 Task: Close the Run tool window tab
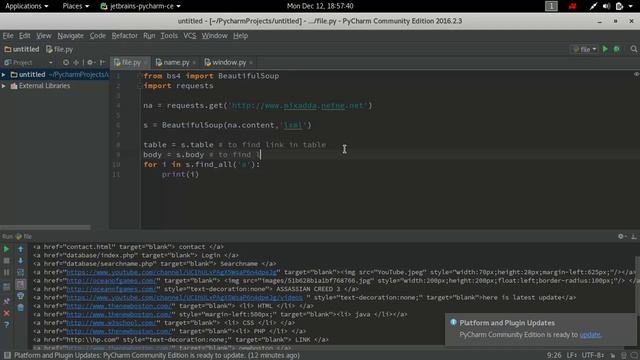point(7,313)
